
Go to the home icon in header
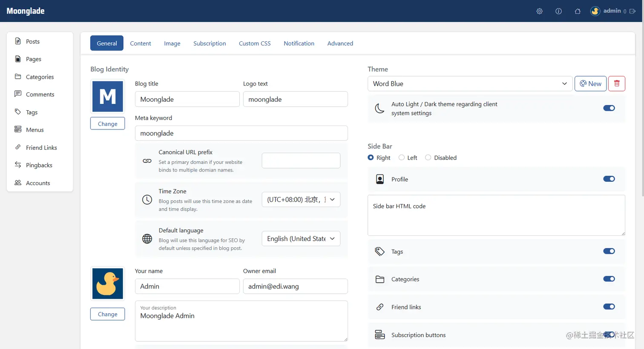click(578, 11)
